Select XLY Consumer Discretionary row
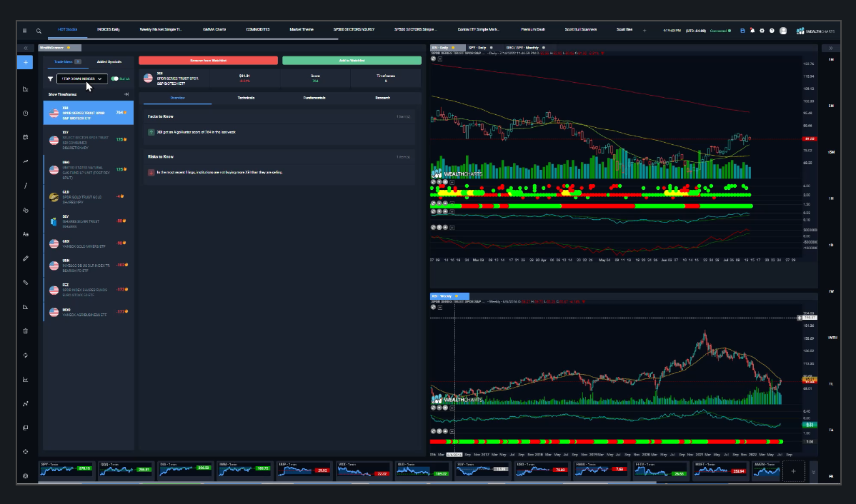 [x=89, y=140]
